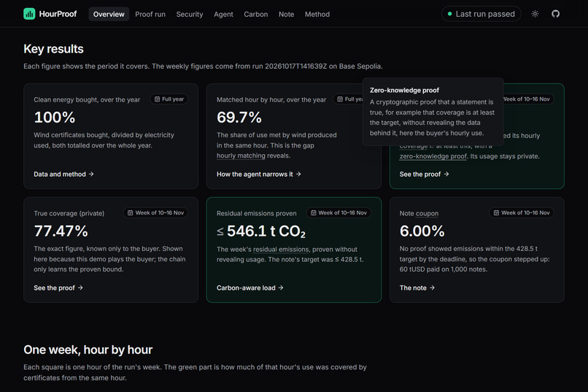
Task: Open the Carbon-aware load link
Action: click(249, 288)
